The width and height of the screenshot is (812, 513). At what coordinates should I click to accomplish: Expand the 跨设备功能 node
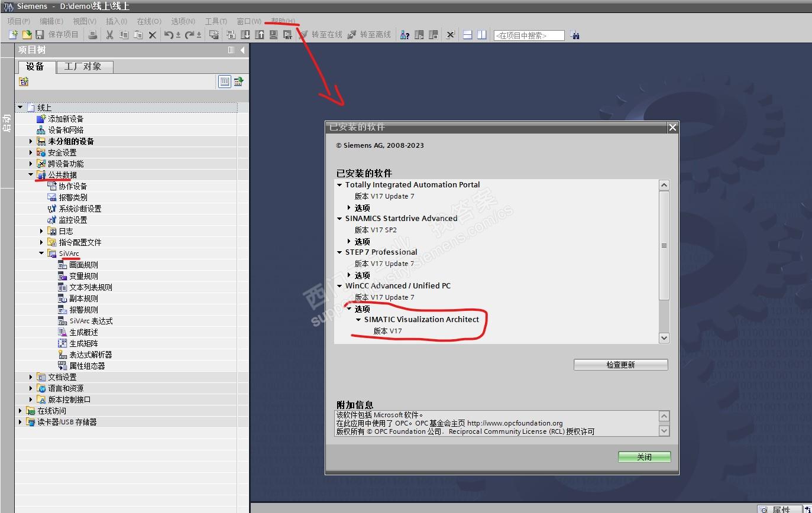(x=31, y=164)
